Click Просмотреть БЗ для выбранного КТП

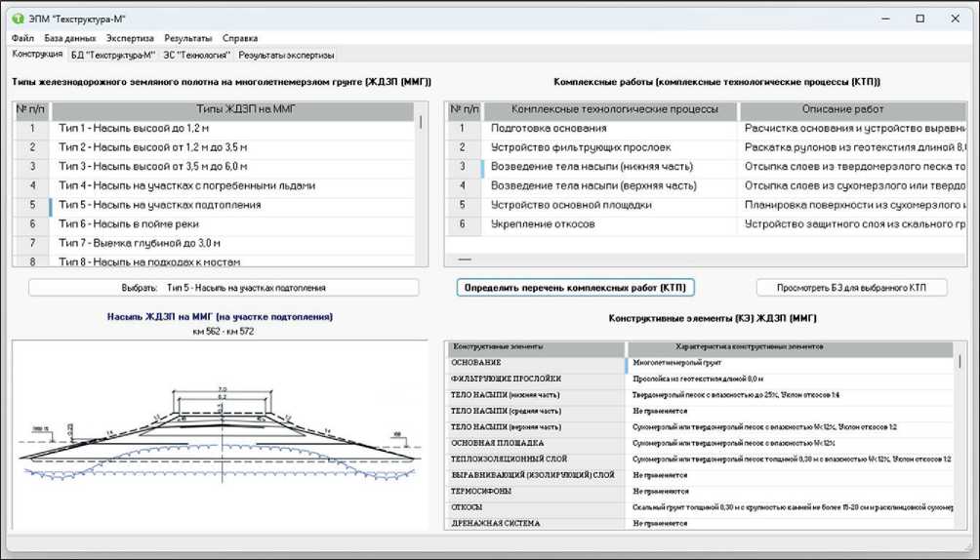[851, 288]
